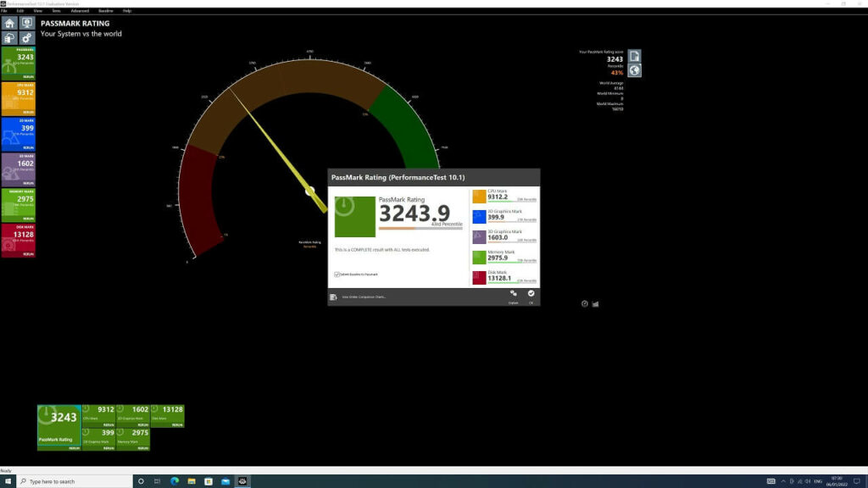This screenshot has width=868, height=488.
Task: Click View Online Comparison Charts link
Action: 364,297
